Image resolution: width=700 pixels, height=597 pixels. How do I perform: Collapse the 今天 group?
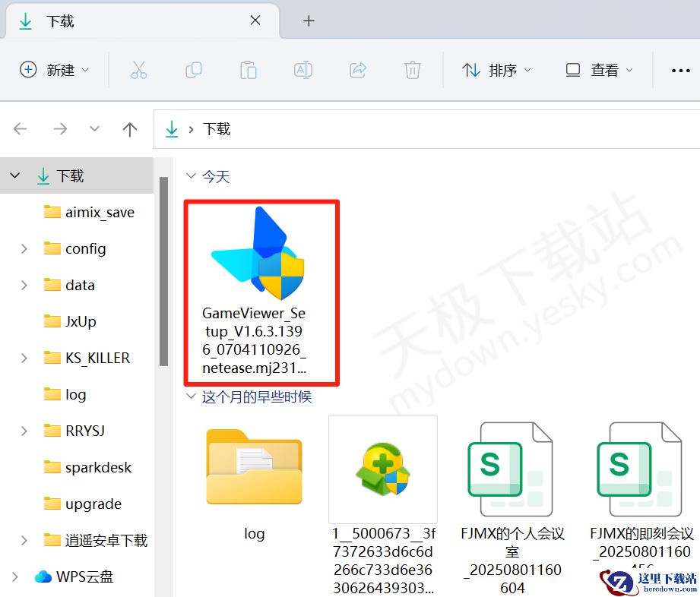coord(191,175)
